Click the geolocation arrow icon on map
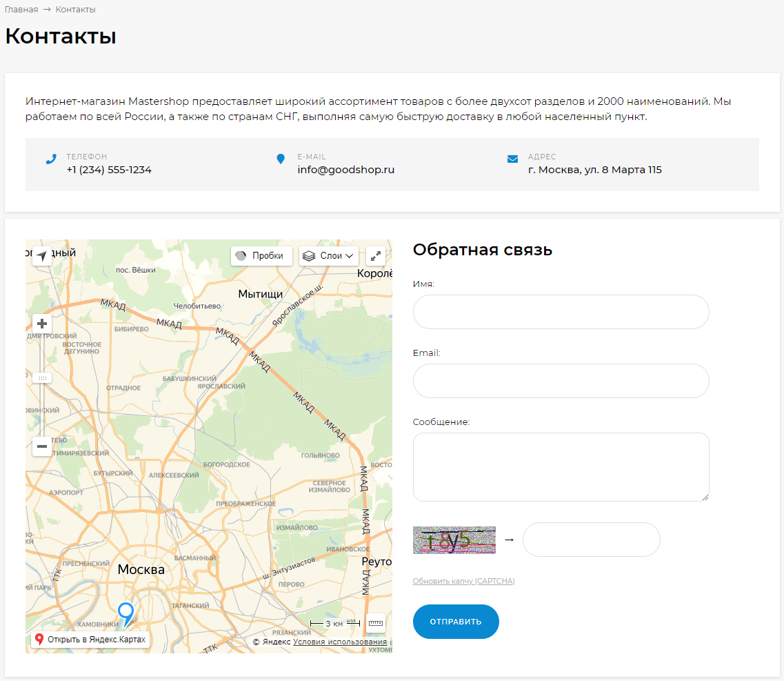784x681 pixels. point(42,256)
